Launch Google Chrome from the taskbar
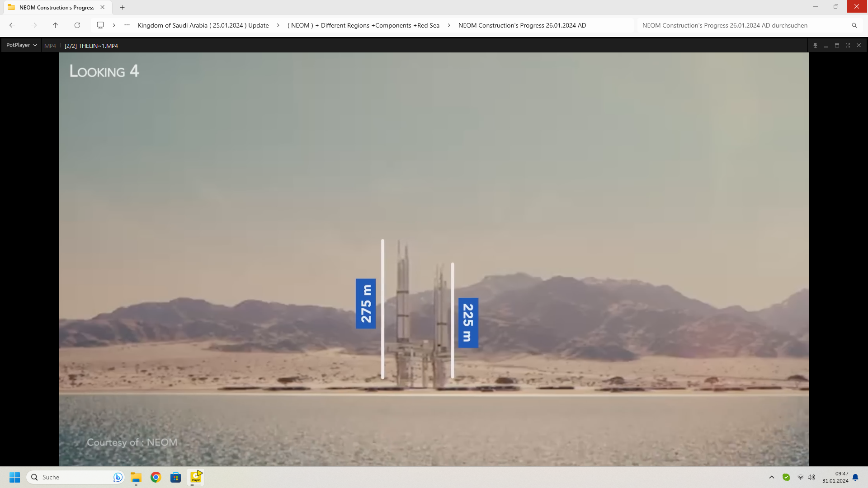 (156, 477)
